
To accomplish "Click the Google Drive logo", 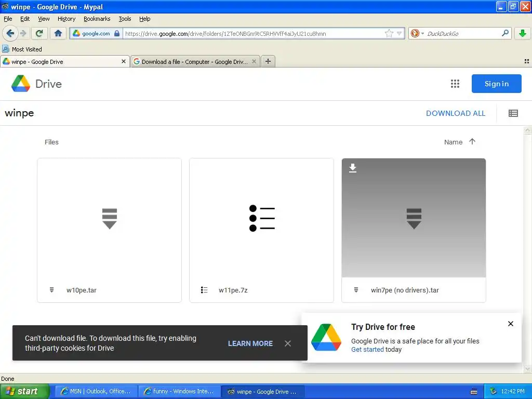I will tap(36, 84).
